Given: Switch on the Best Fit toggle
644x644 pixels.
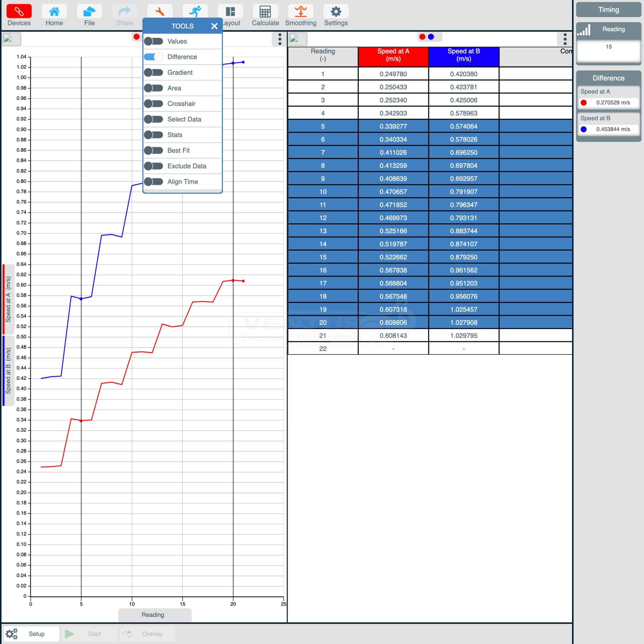Looking at the screenshot, I should click(x=153, y=151).
